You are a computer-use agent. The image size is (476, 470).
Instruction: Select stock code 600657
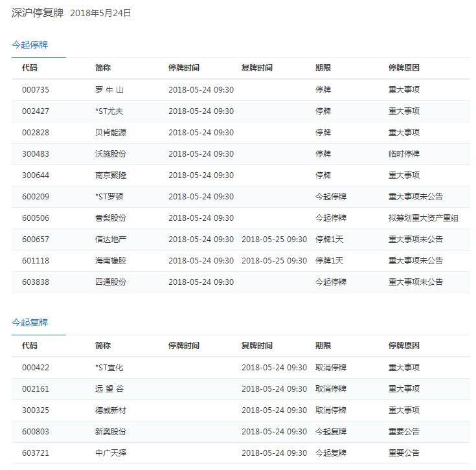[x=35, y=240]
